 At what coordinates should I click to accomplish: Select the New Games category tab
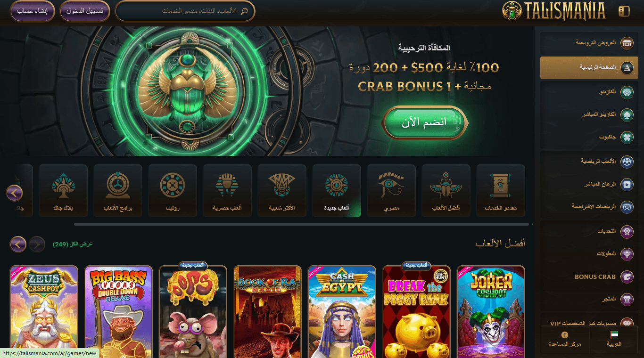pyautogui.click(x=337, y=191)
